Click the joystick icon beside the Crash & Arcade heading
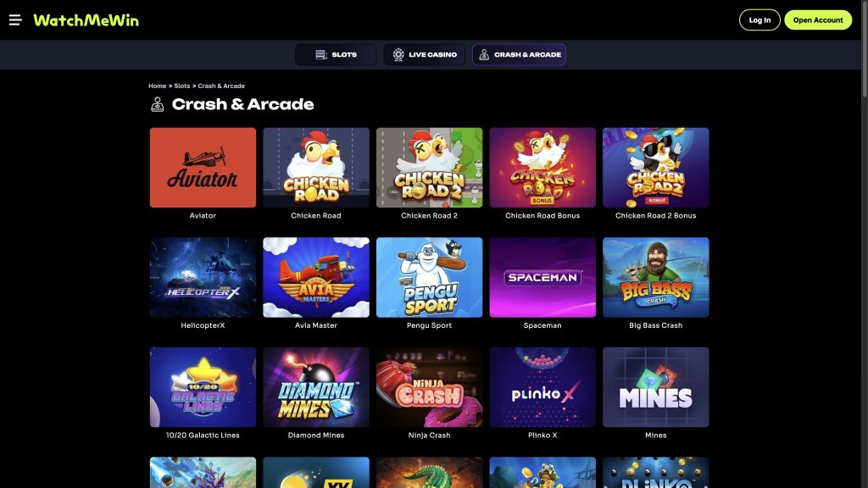The image size is (868, 488). tap(157, 104)
